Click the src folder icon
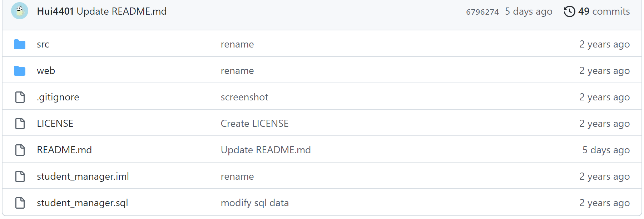Viewport: 644px width, 219px height. [x=20, y=44]
